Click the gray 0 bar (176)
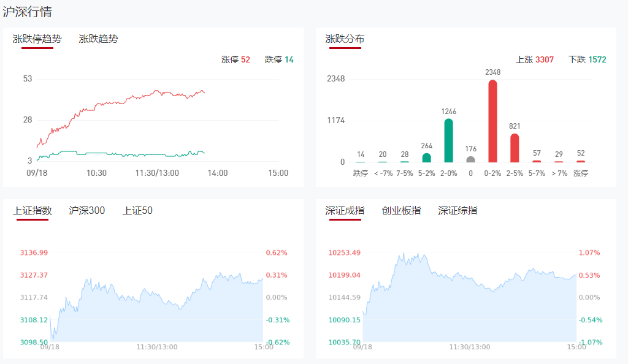 pyautogui.click(x=470, y=159)
